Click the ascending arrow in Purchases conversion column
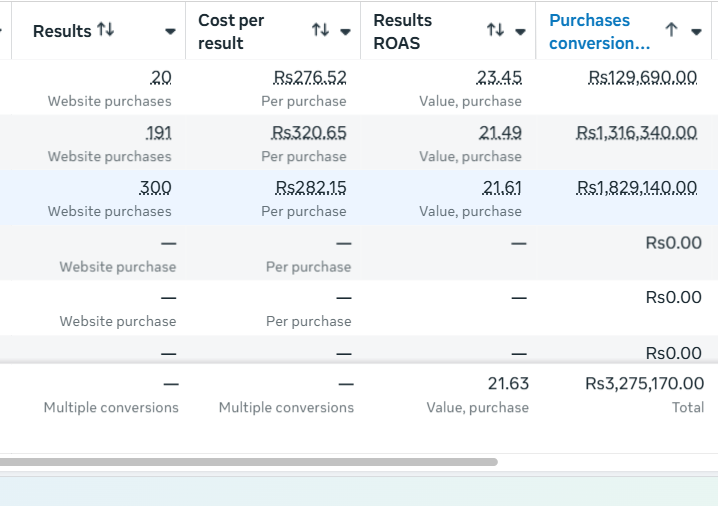Screen dimensions: 718x506 tap(671, 31)
